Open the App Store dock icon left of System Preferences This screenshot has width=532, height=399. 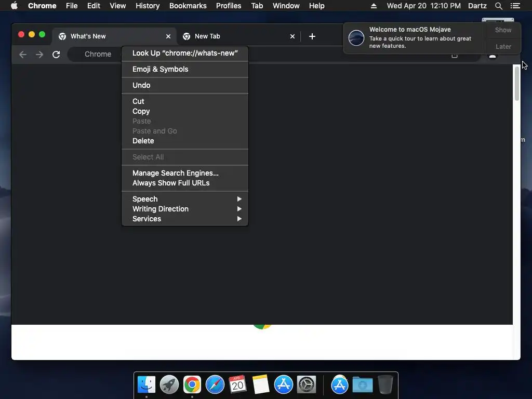(x=284, y=384)
